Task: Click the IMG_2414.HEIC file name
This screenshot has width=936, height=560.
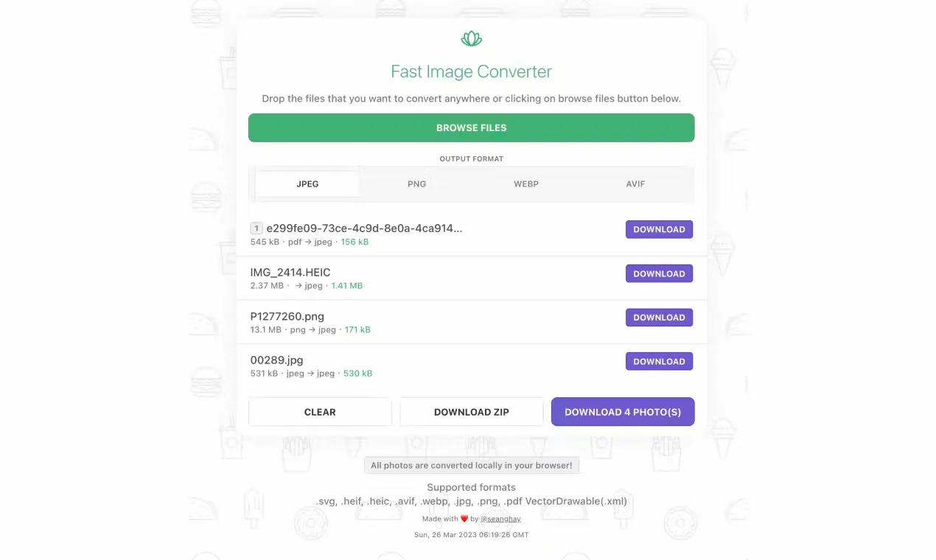Action: (x=290, y=273)
